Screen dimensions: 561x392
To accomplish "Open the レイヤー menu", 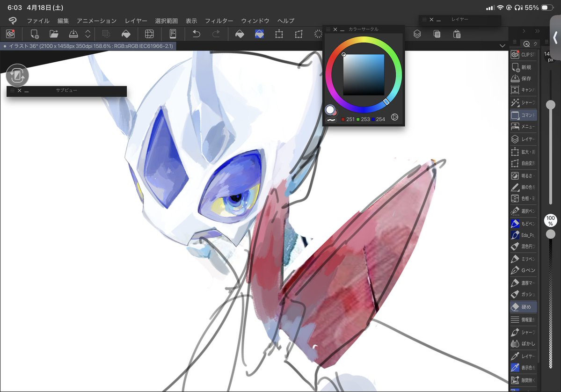I will 136,21.
